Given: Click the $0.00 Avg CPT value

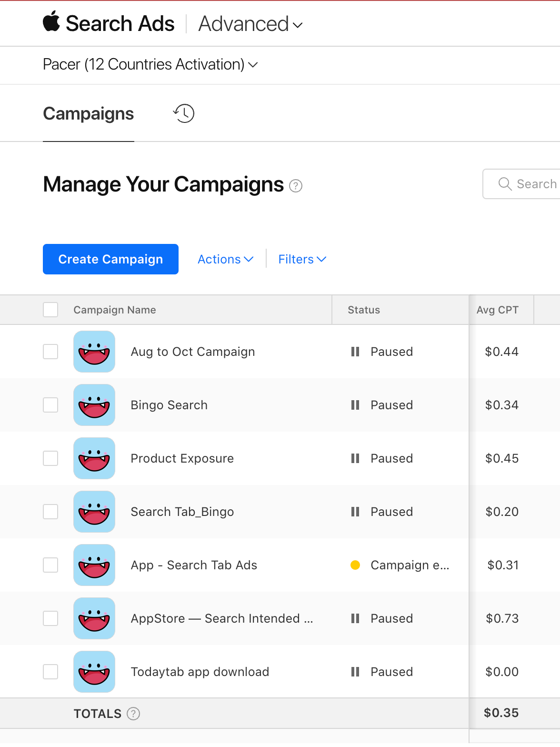Looking at the screenshot, I should point(502,672).
